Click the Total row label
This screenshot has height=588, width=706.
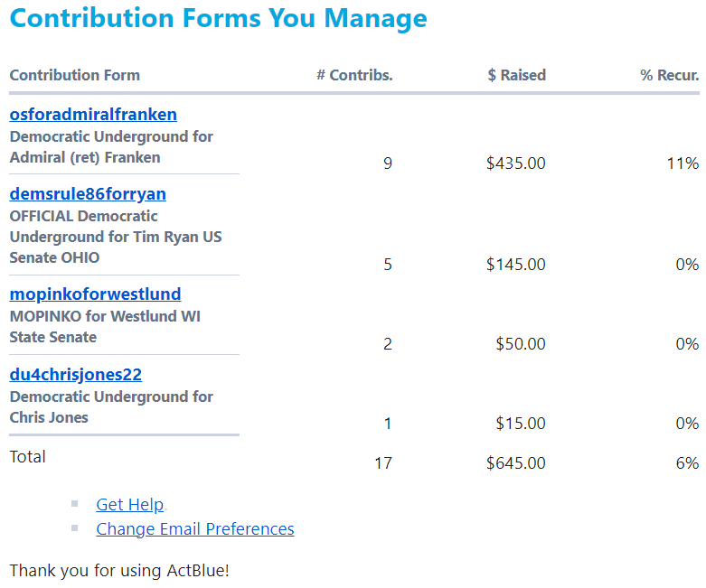click(27, 457)
